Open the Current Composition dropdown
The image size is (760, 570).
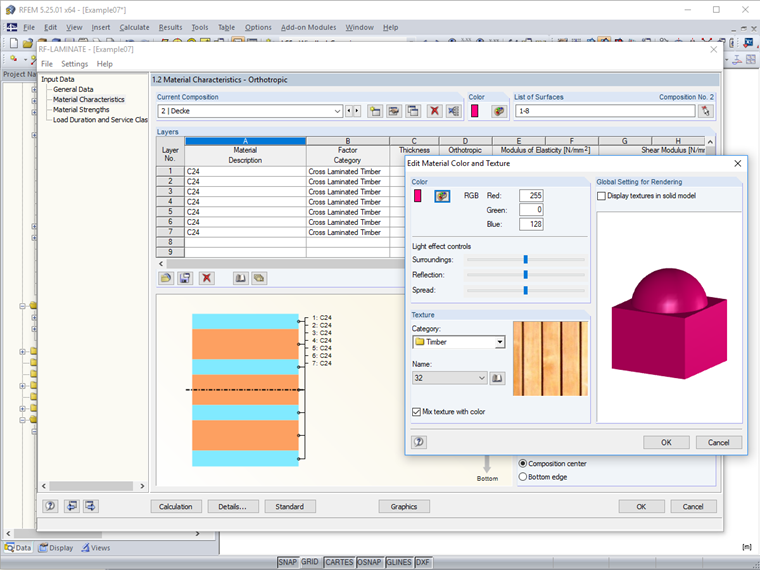click(337, 111)
